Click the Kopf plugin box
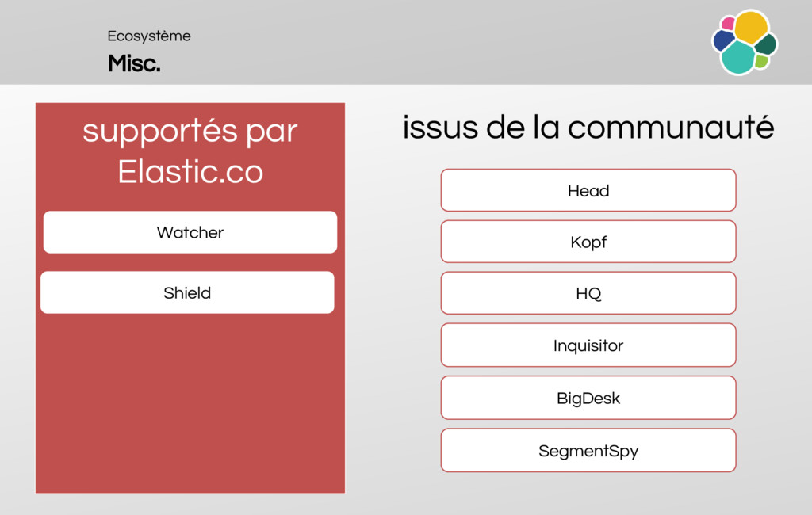812x515 pixels. tap(588, 241)
